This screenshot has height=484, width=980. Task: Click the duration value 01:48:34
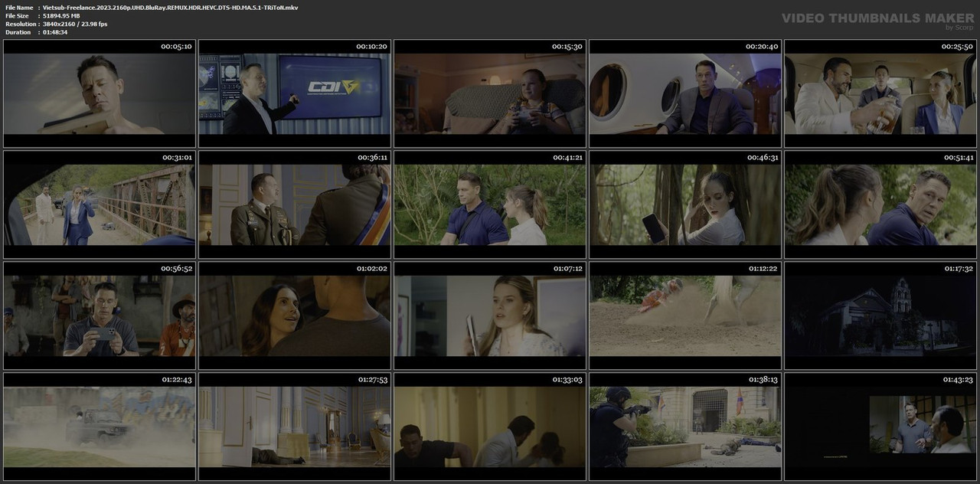point(55,32)
